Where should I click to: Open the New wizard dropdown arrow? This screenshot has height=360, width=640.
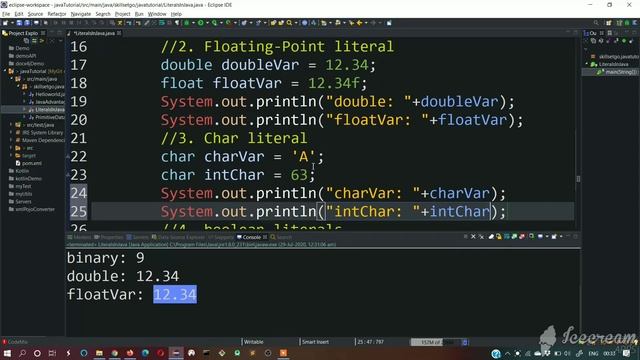click(12, 23)
